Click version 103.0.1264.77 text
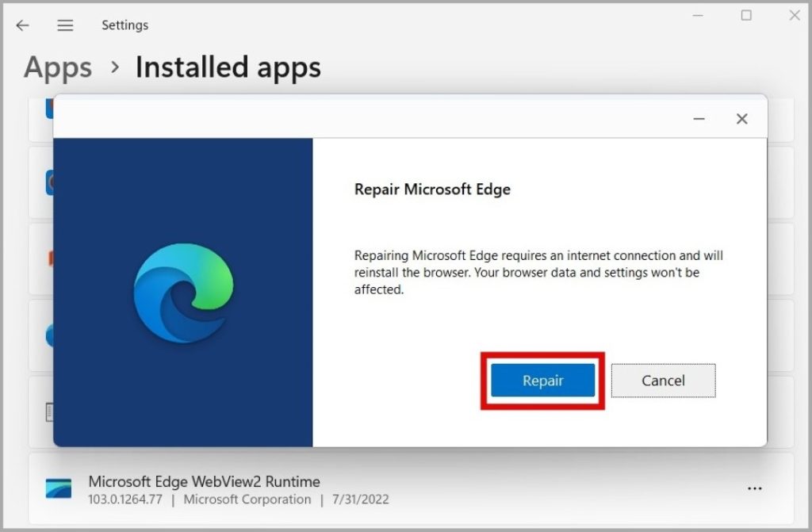 [x=124, y=499]
